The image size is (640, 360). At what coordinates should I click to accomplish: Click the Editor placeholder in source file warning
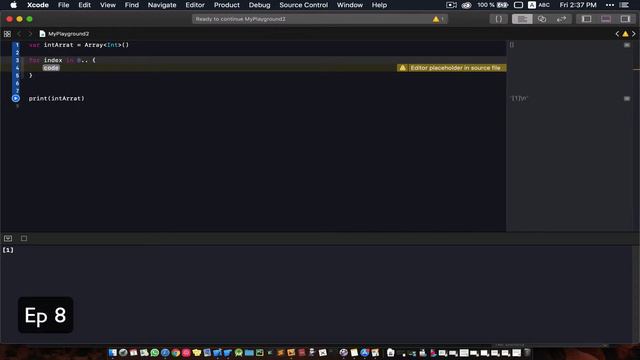click(451, 68)
